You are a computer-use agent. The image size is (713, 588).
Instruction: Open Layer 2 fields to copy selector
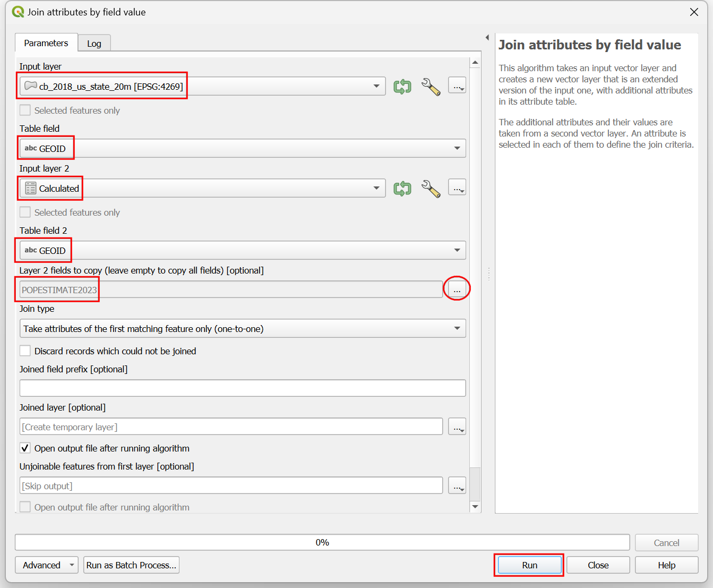click(x=457, y=289)
